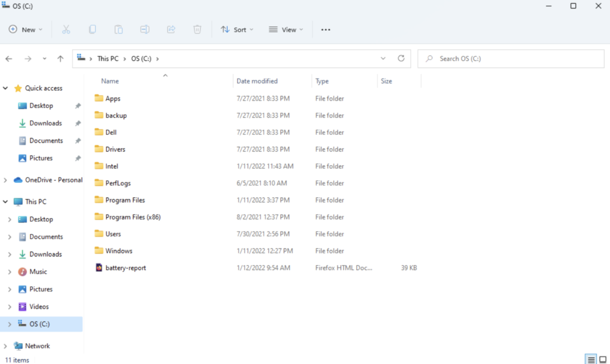Click the Quick access star icon
Image resolution: width=610 pixels, height=364 pixels.
click(x=18, y=88)
